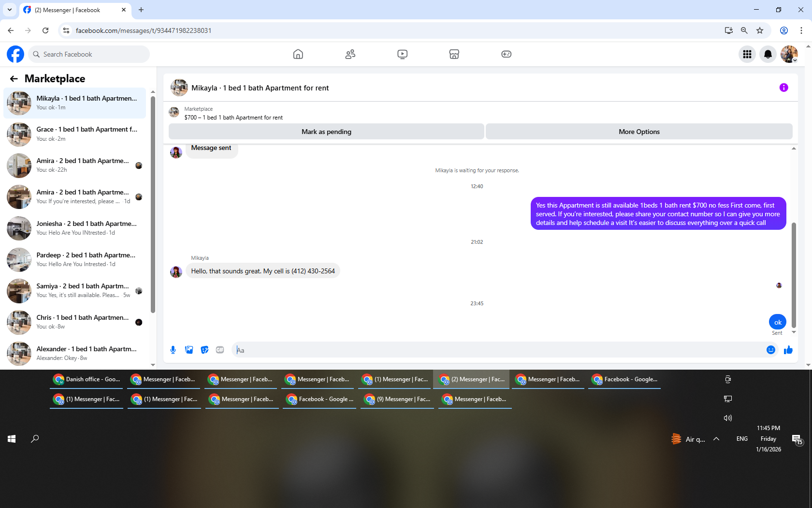
Task: Click the address bar URL
Action: [144, 30]
